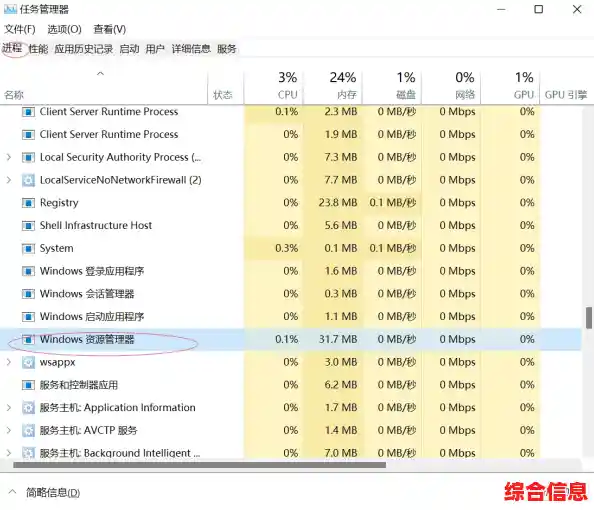Viewport: 594px width, 510px height.
Task: Click the vertical scrollbar thumb
Action: (x=589, y=318)
